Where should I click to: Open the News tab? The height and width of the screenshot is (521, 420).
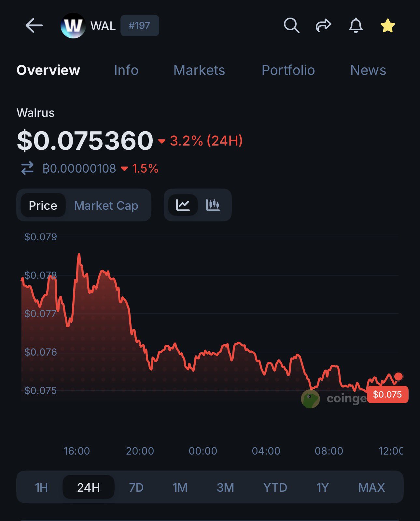368,70
